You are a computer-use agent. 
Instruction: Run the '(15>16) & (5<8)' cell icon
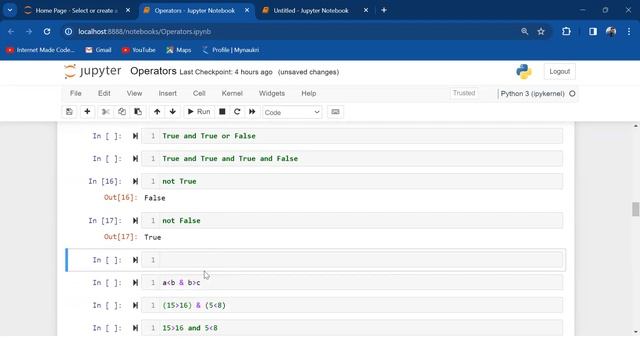click(135, 305)
